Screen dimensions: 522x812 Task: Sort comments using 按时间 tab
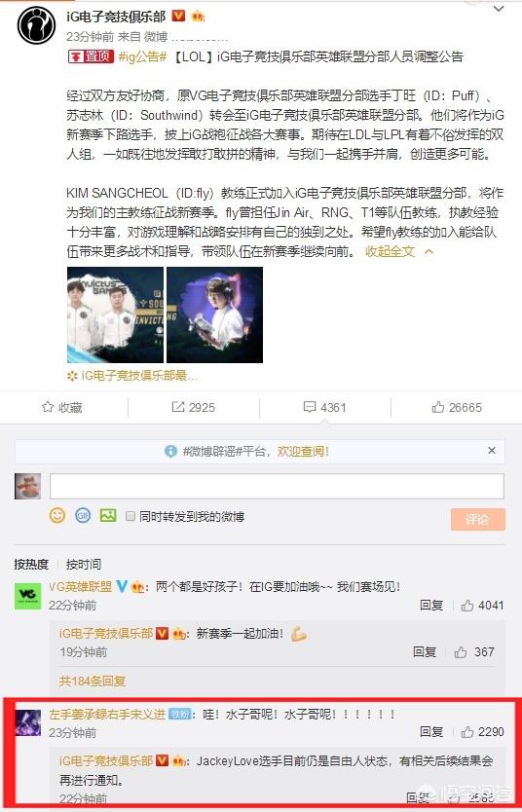pos(84,565)
